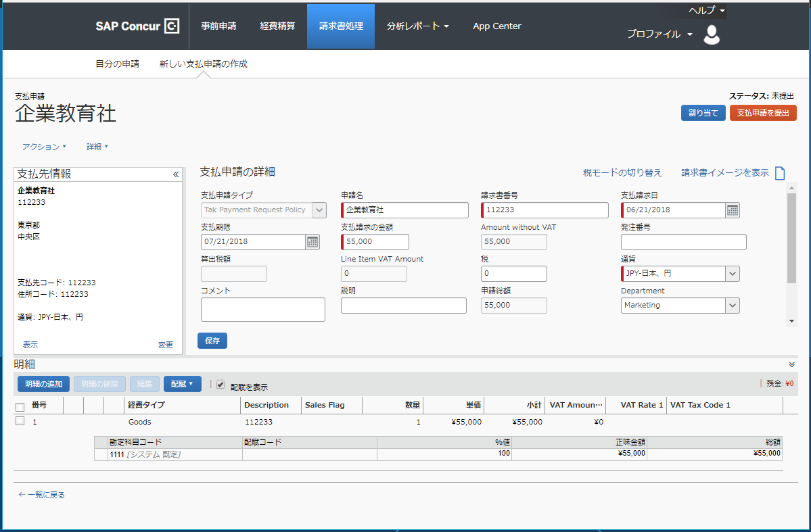Open the 支払請求日 calendar picker icon

(733, 210)
